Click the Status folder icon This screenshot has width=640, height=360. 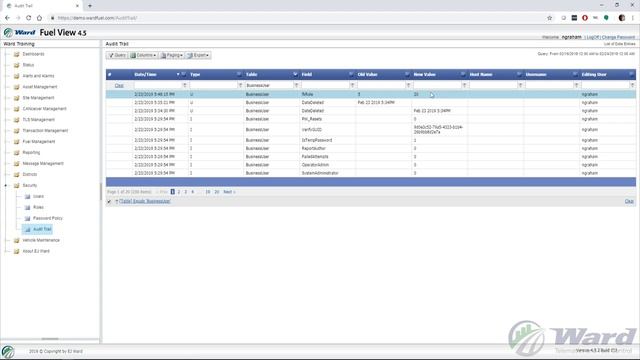(17, 65)
